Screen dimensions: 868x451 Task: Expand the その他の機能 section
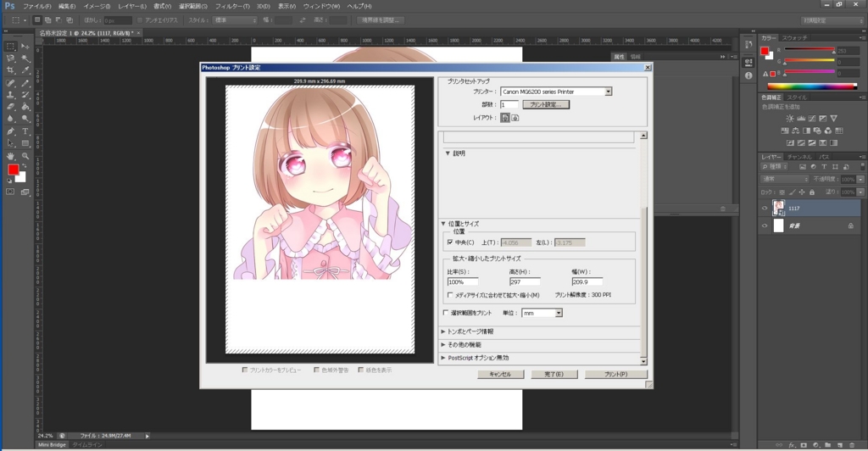pos(443,345)
